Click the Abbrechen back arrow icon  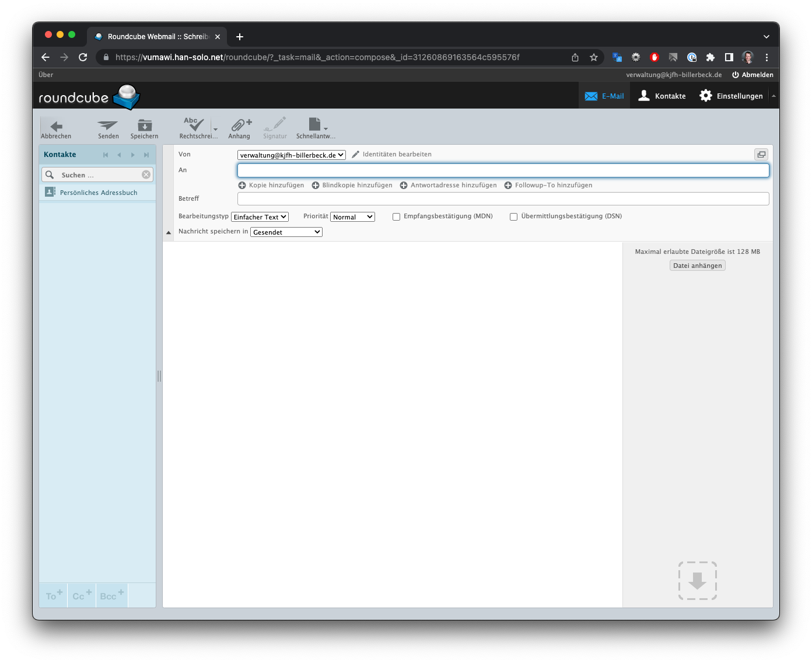[x=56, y=126]
